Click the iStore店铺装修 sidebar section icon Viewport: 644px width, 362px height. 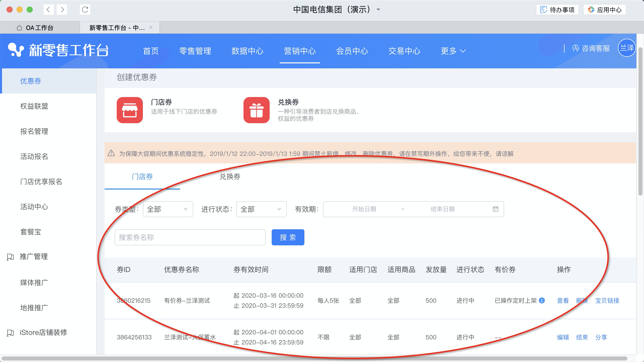(10, 333)
